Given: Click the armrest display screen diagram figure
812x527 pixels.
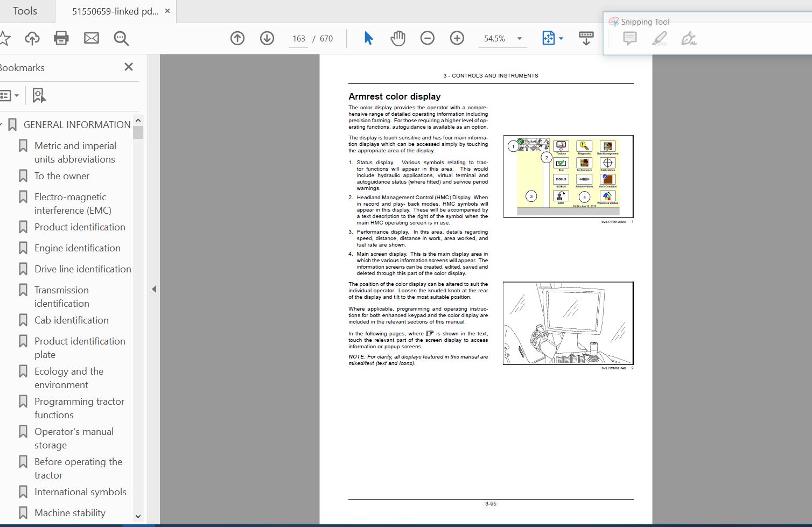Looking at the screenshot, I should click(x=568, y=177).
